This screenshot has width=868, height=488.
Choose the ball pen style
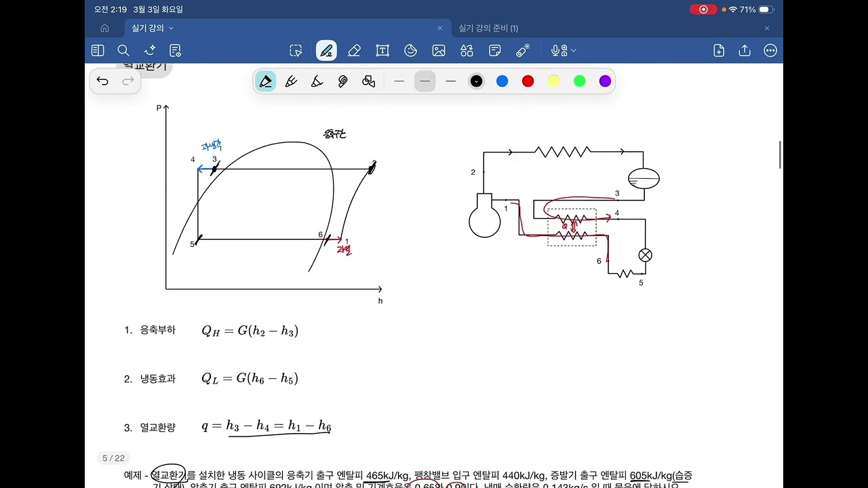(x=291, y=81)
